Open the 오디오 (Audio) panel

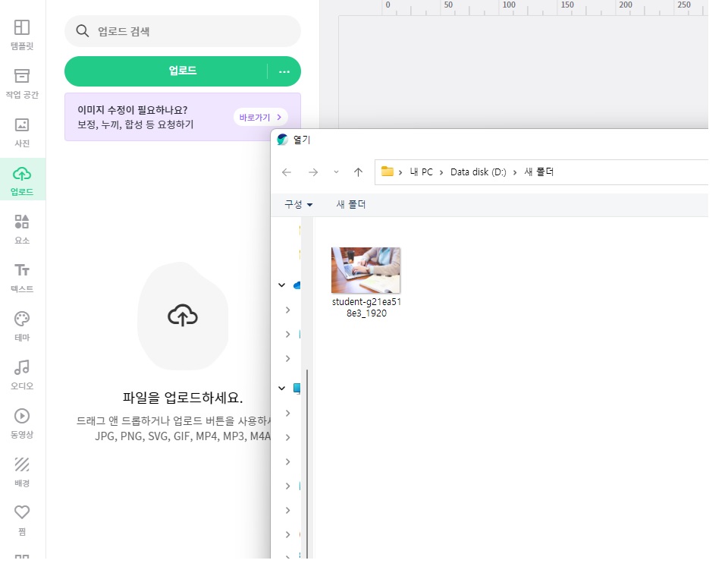(22, 373)
